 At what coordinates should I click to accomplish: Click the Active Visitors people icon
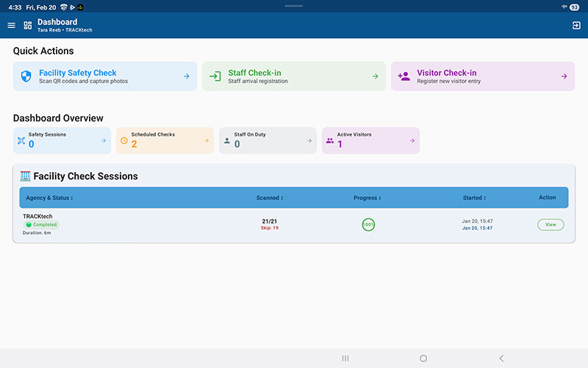[329, 140]
